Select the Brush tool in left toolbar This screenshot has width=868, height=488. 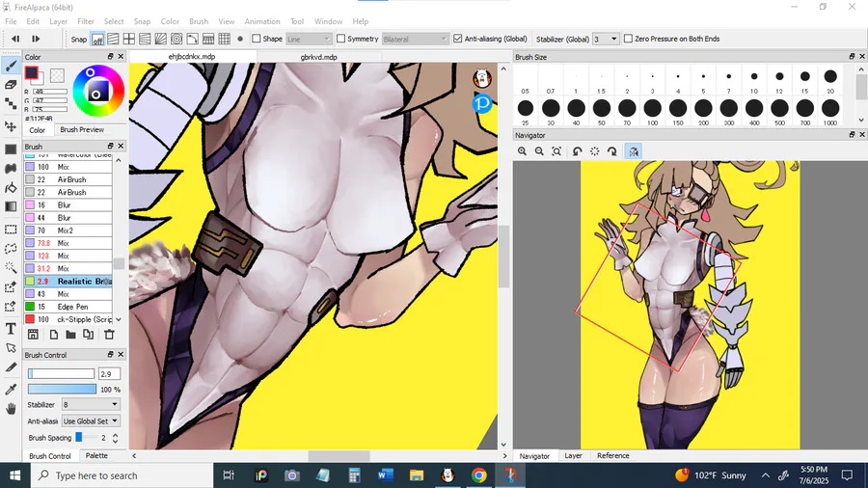point(11,66)
